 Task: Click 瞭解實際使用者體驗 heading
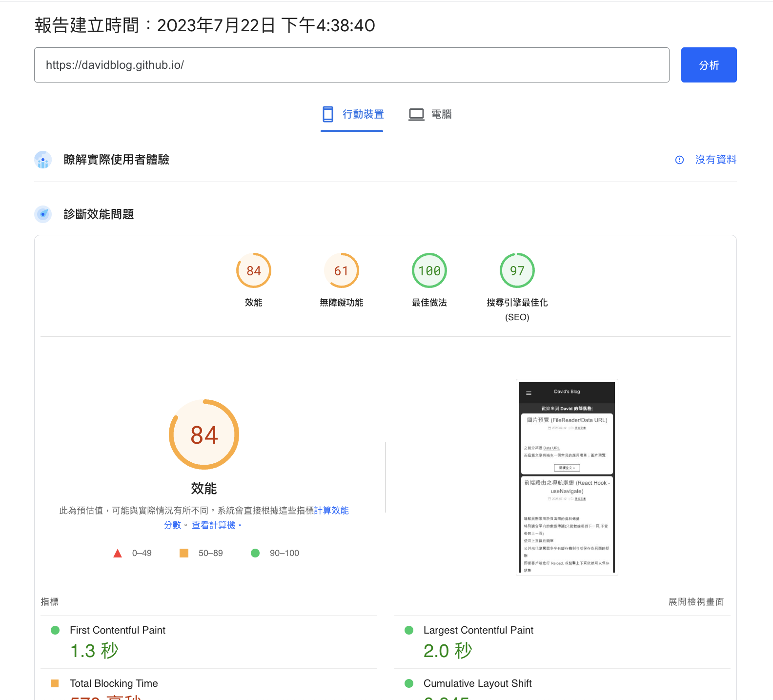(x=116, y=160)
